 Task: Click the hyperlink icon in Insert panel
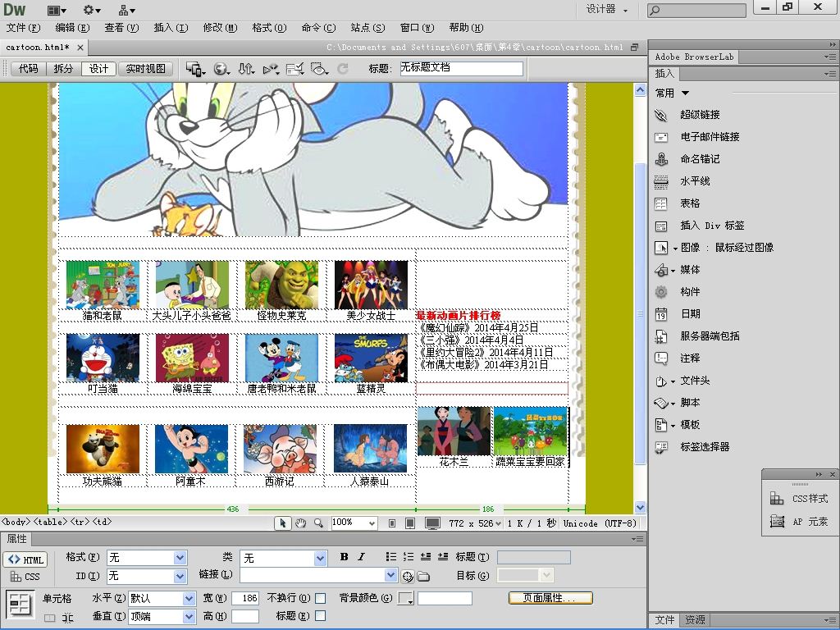pyautogui.click(x=661, y=115)
